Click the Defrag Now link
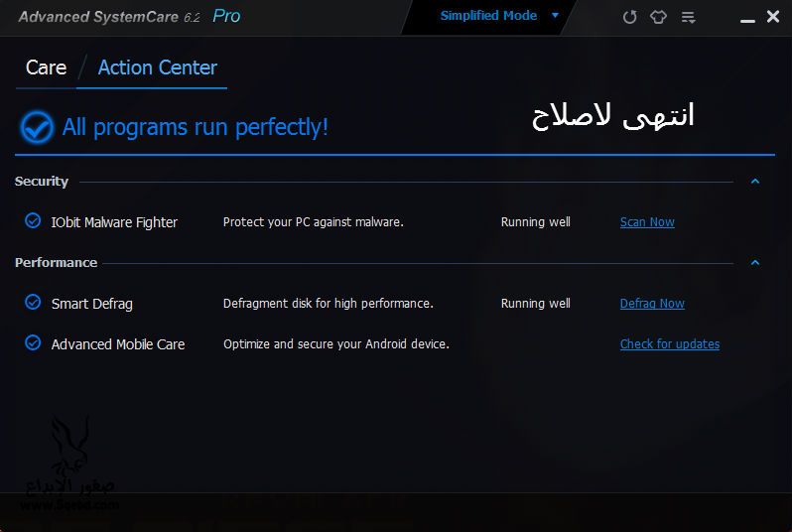The height and width of the screenshot is (532, 792). (652, 304)
